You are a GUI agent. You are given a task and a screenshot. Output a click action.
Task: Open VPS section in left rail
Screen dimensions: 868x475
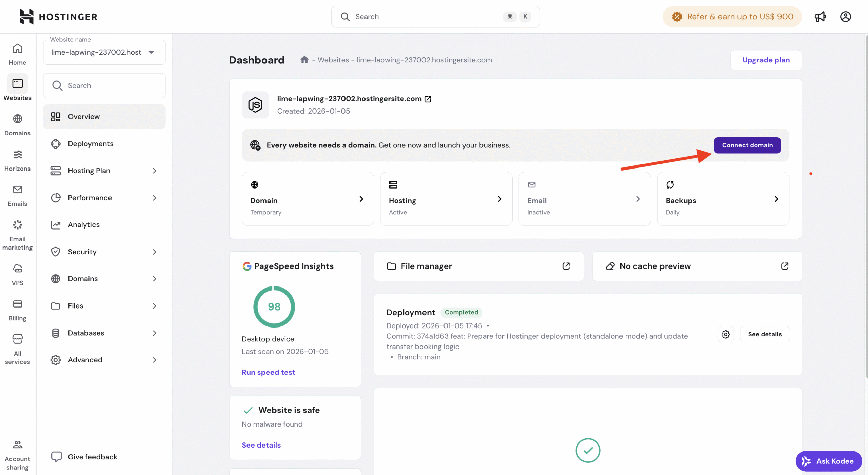(x=17, y=275)
